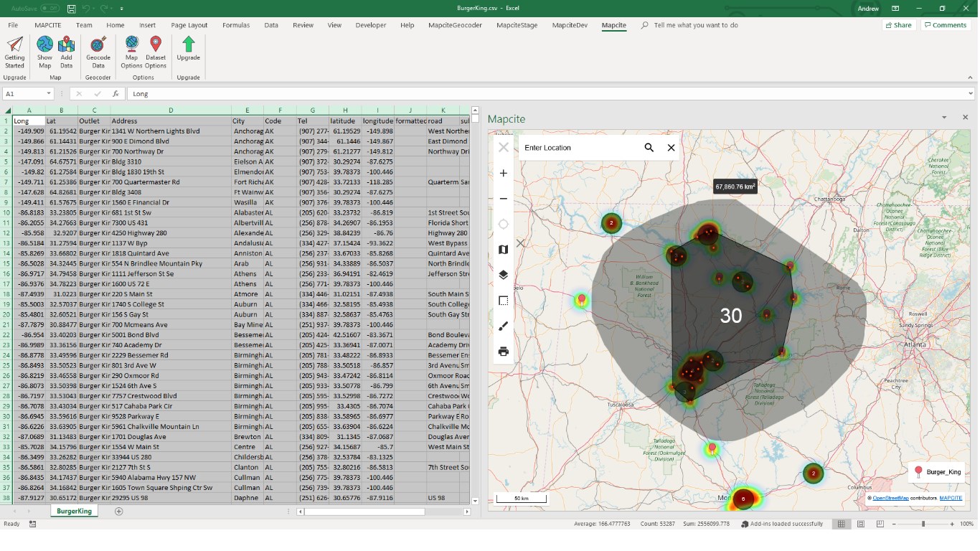The image size is (980, 551).
Task: Expand the formula bar with chevron
Action: [x=970, y=94]
